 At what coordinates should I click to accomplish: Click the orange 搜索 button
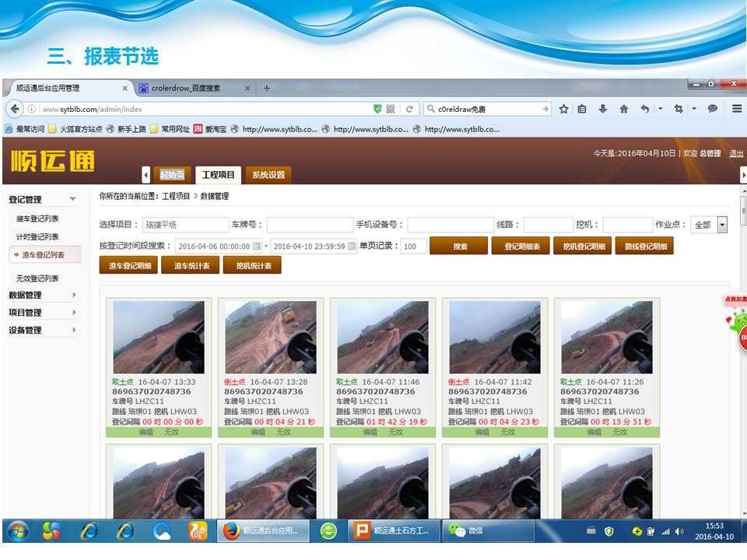(459, 247)
